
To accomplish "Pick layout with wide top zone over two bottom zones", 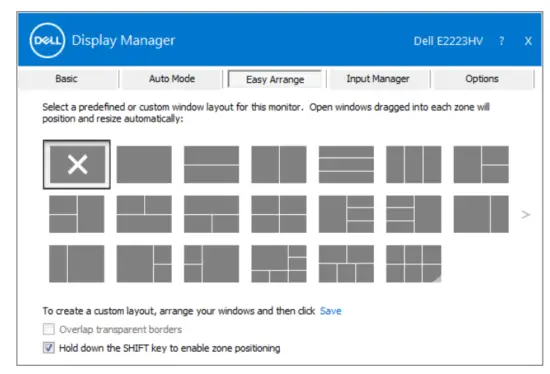I will point(212,214).
